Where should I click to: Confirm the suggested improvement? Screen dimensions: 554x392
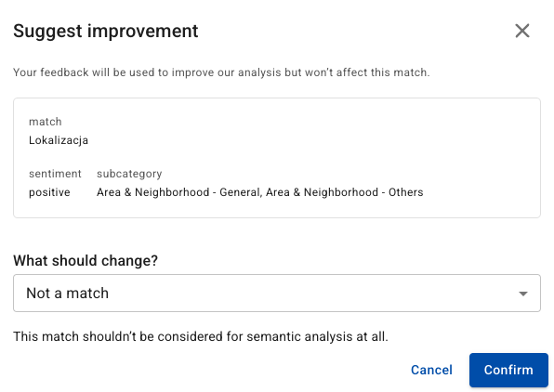point(508,370)
